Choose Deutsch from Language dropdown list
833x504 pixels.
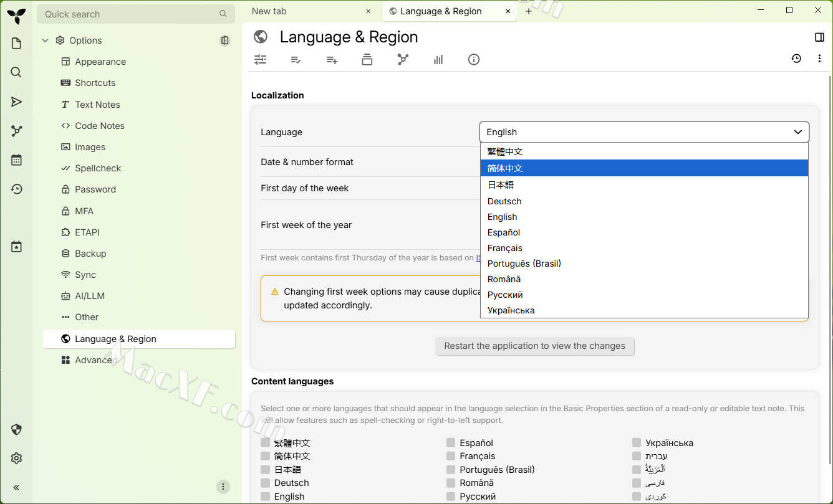(644, 201)
